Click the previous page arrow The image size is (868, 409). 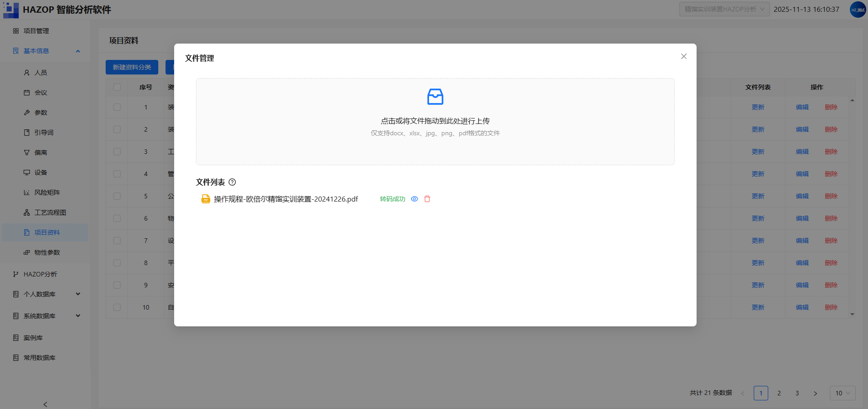point(743,393)
